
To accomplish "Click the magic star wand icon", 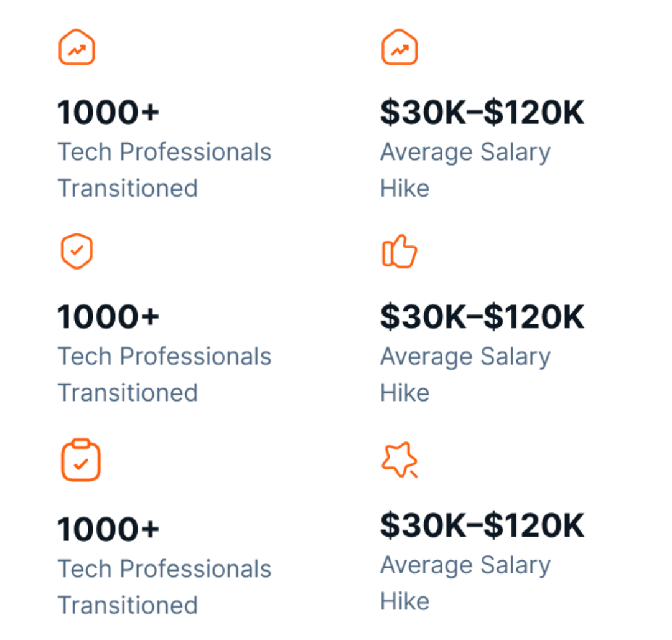I will [399, 459].
